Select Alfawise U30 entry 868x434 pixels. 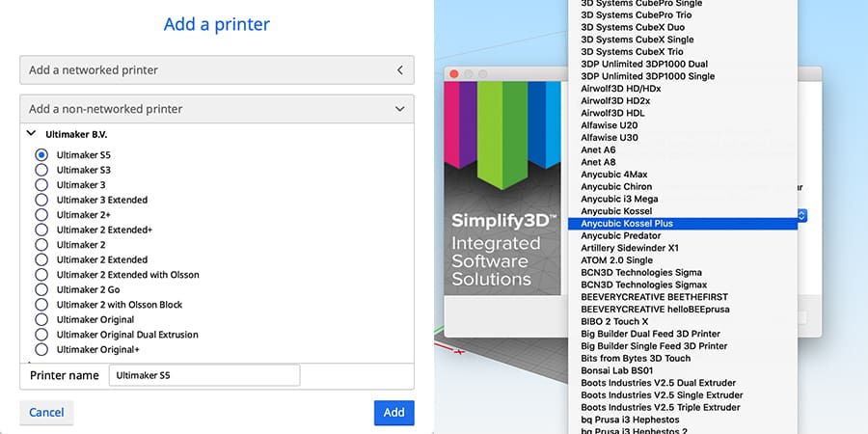(683, 137)
